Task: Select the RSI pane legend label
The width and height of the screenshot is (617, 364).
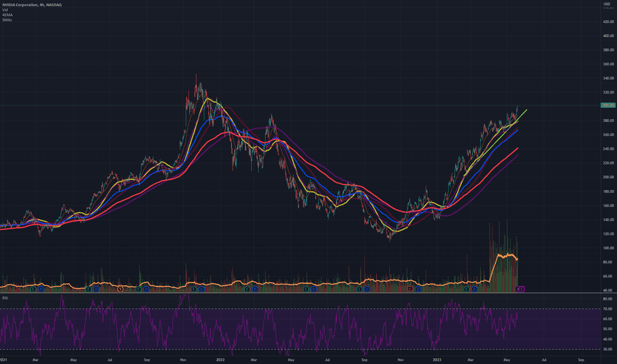Action: [5, 298]
